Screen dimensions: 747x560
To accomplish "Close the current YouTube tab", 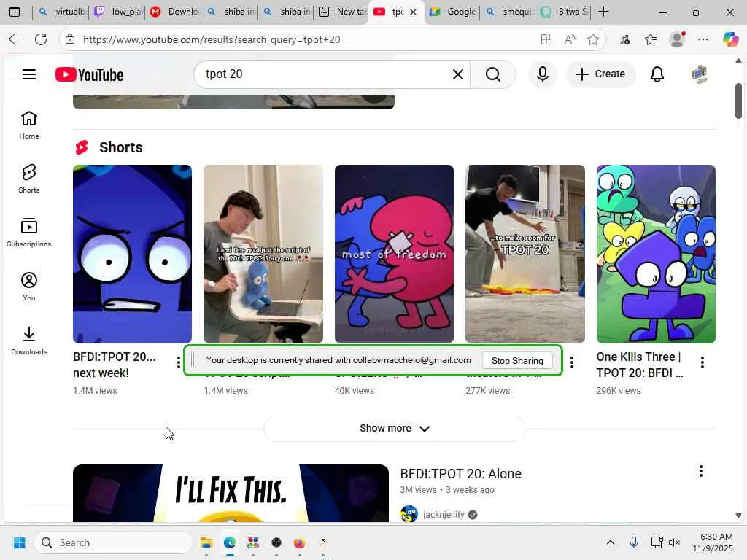I will (414, 12).
